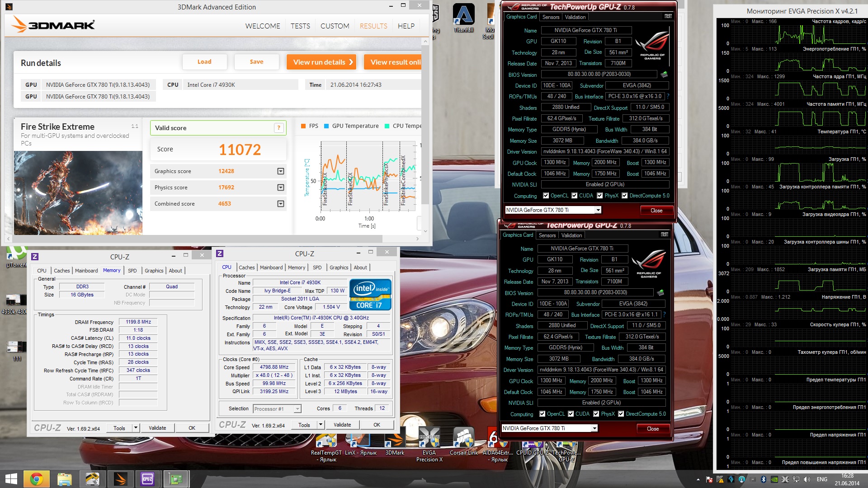This screenshot has height=488, width=868.
Task: Expand the Graphics score details
Action: 281,171
